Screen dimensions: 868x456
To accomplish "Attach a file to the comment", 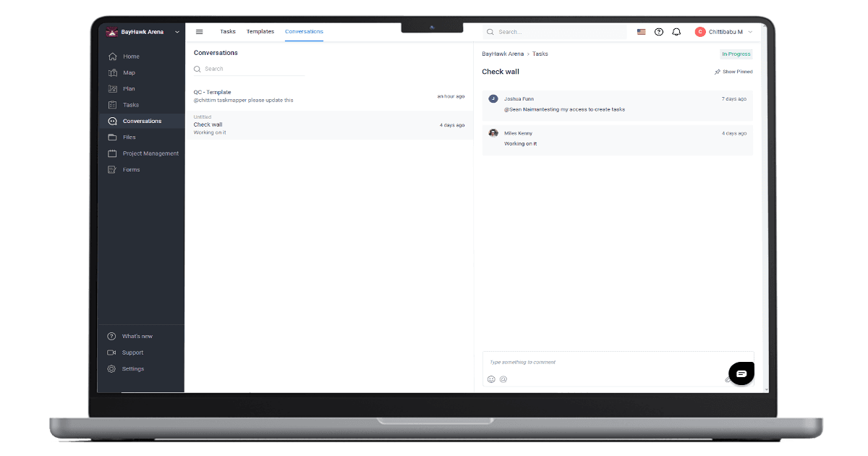I will (728, 379).
